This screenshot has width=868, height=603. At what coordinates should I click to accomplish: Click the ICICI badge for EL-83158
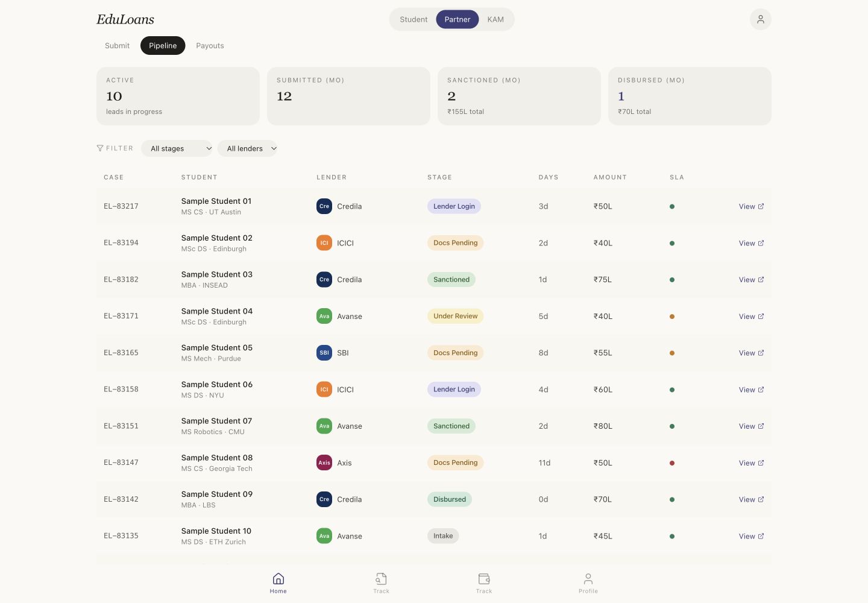(324, 390)
